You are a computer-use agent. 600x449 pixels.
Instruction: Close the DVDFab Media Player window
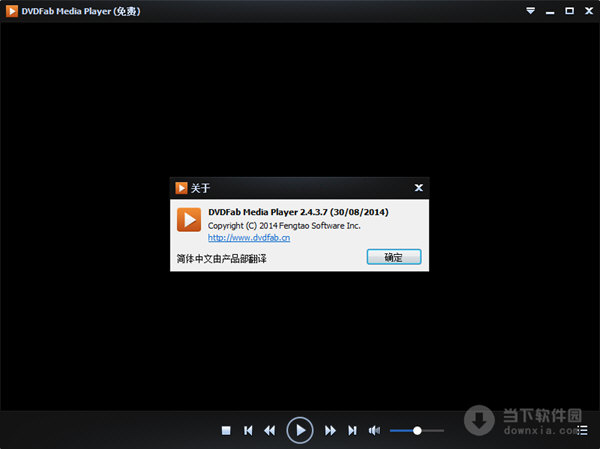coord(589,11)
